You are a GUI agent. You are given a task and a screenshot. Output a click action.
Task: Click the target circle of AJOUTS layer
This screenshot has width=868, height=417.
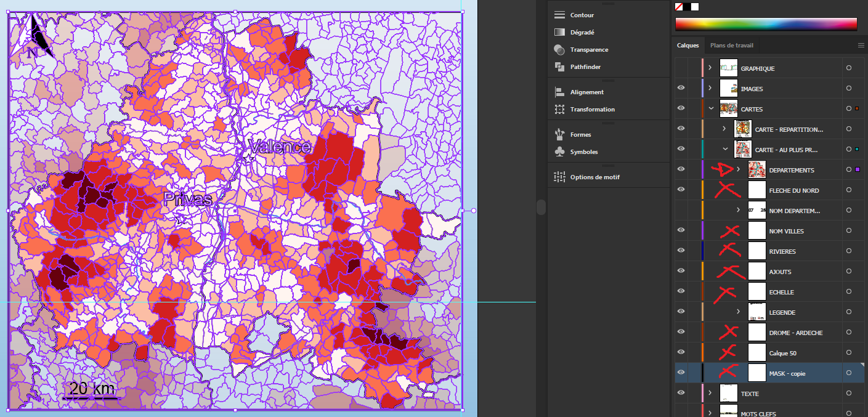coord(849,272)
